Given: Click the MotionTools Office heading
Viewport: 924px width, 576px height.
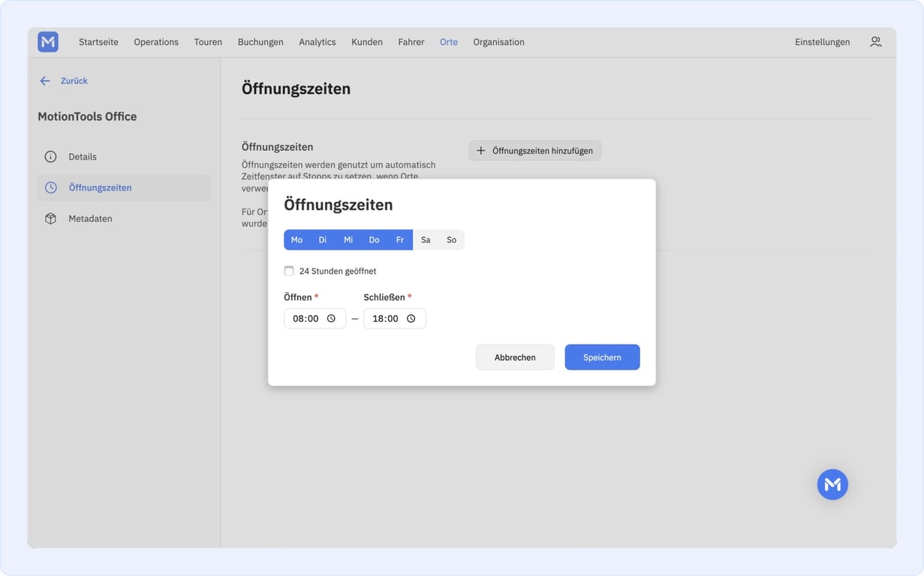Looking at the screenshot, I should (x=87, y=116).
